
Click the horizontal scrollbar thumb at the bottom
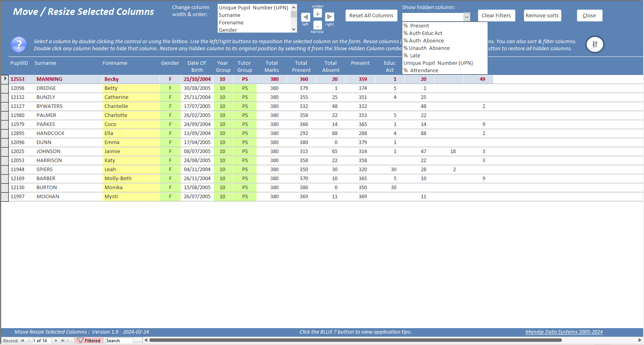(356, 340)
